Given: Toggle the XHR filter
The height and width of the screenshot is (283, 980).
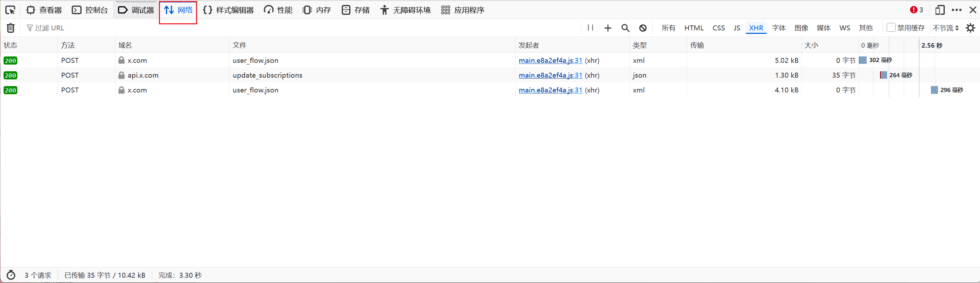Looking at the screenshot, I should click(755, 28).
